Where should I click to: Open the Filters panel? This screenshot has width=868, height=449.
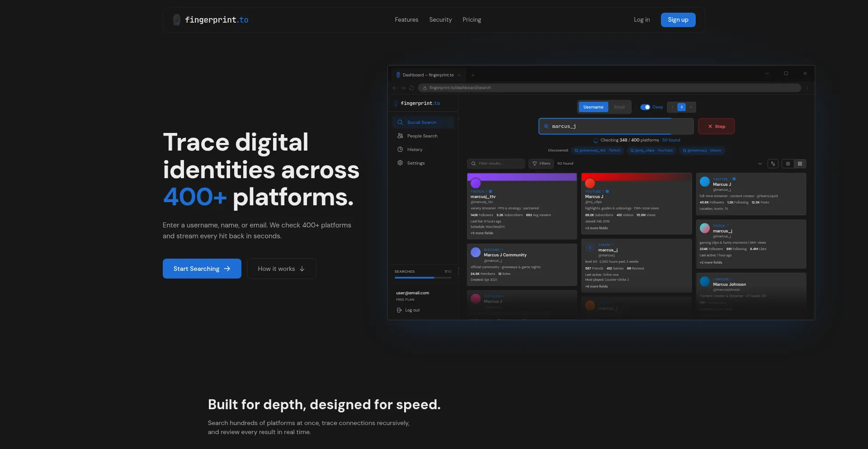(541, 164)
